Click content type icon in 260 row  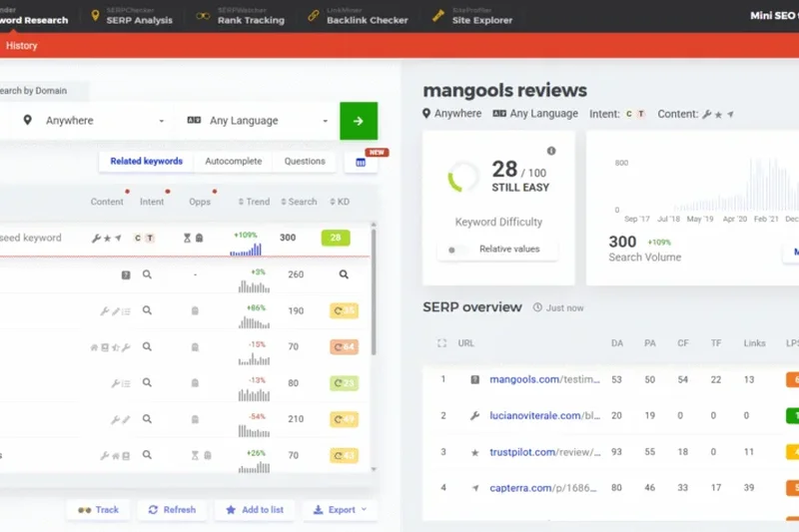click(x=126, y=274)
